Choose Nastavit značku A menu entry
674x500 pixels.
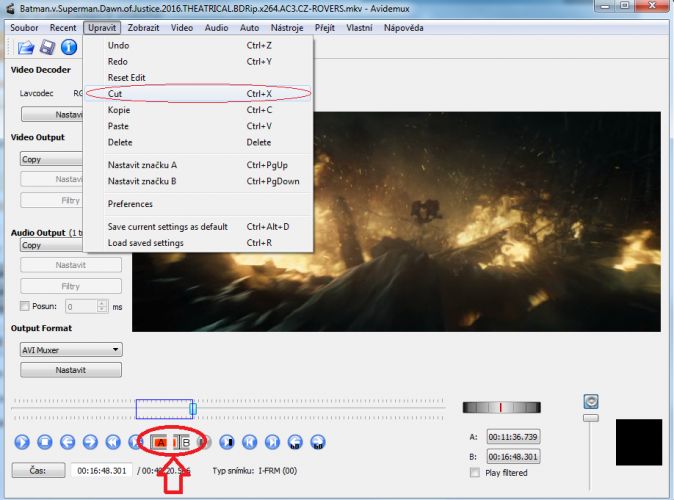click(198, 165)
